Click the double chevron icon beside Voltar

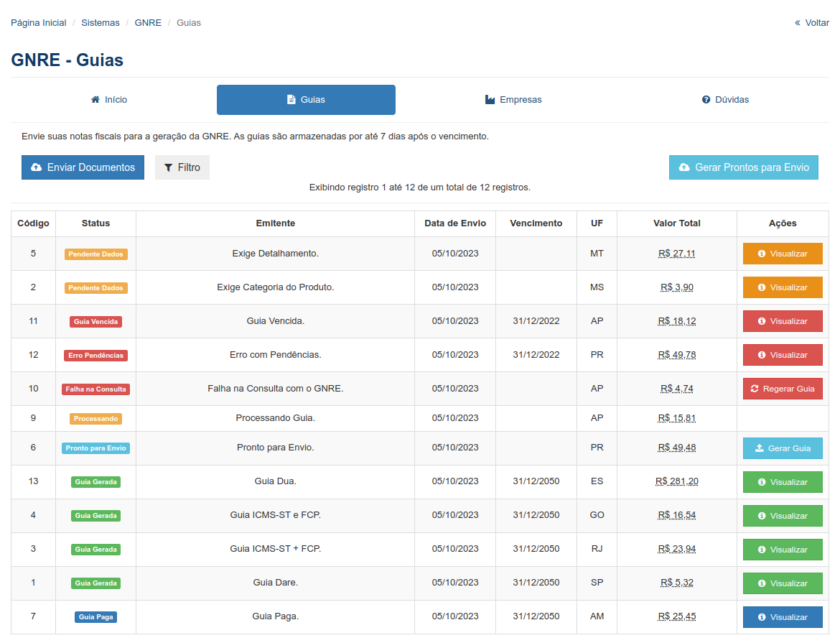797,22
